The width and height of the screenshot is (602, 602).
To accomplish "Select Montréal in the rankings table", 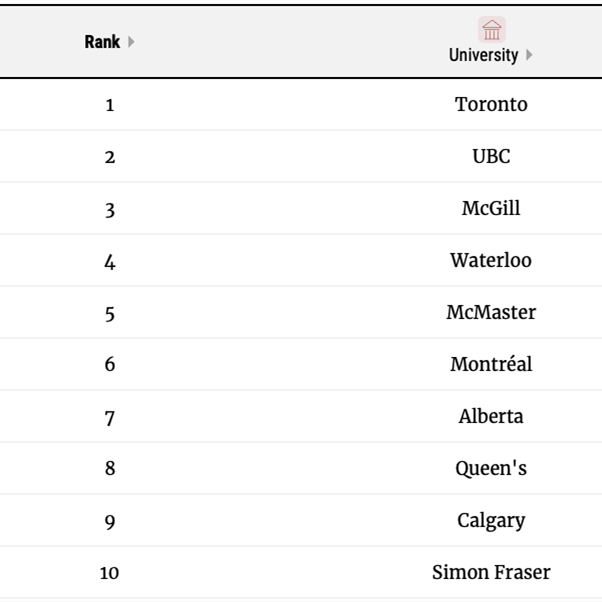I will 491,364.
